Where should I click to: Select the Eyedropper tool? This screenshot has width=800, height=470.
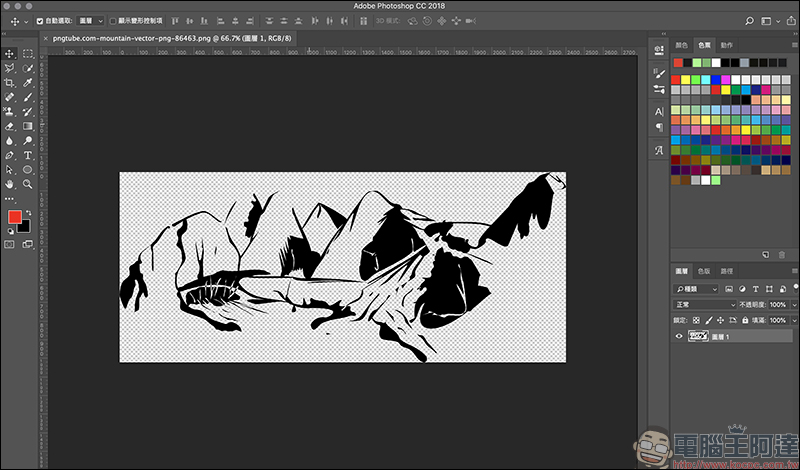tap(28, 83)
